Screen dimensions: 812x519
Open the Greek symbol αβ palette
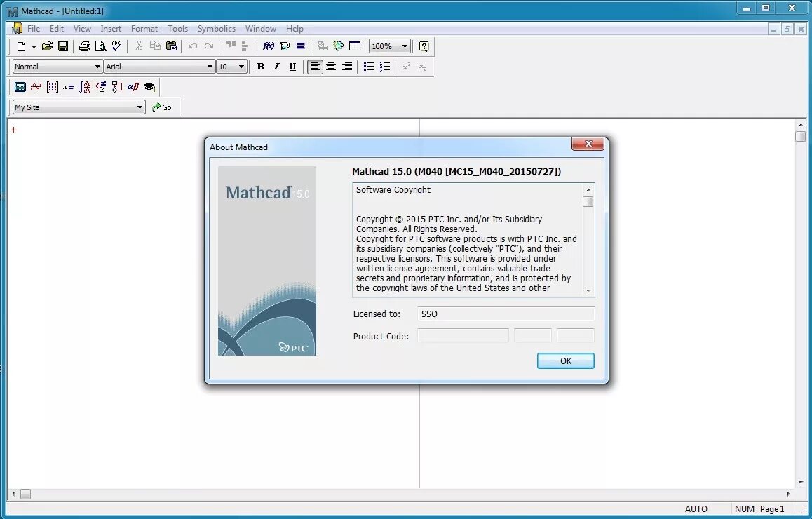(x=133, y=87)
